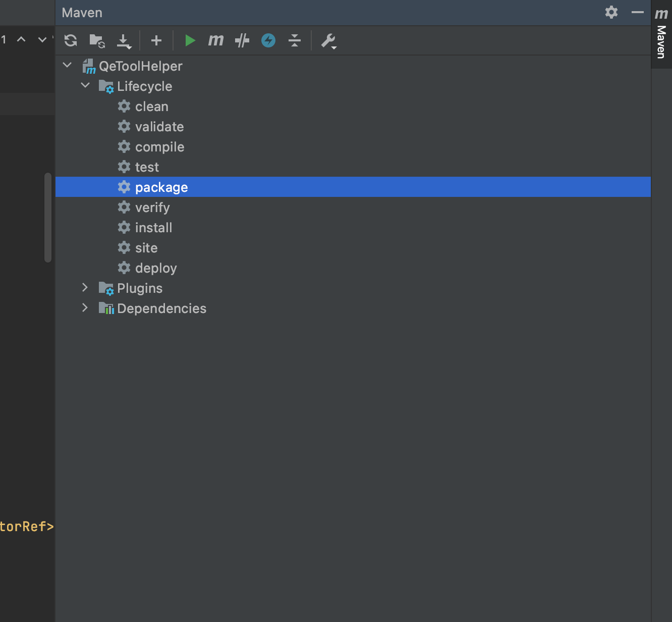Click the gear icon beside clean
Screen dimensions: 672x622
[124, 106]
